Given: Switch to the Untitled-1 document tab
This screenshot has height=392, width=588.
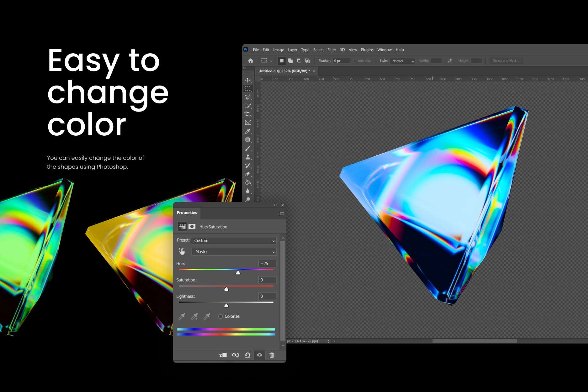Looking at the screenshot, I should click(283, 71).
